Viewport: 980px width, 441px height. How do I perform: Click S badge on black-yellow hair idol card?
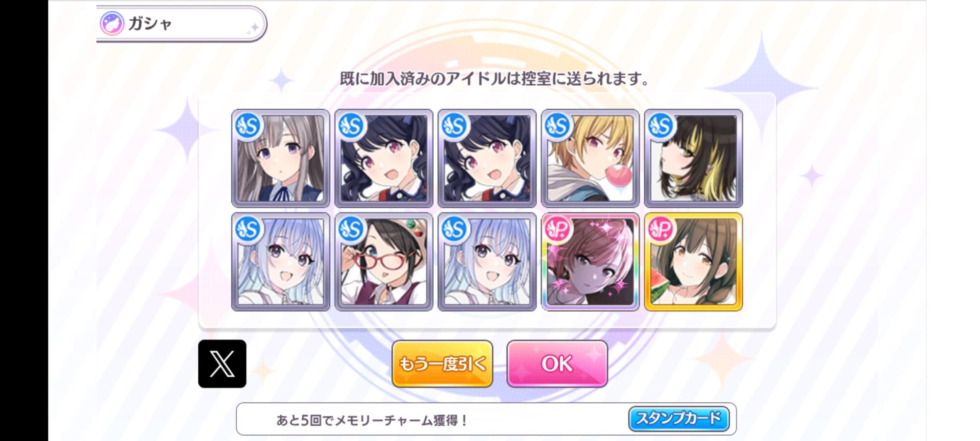coord(661,126)
